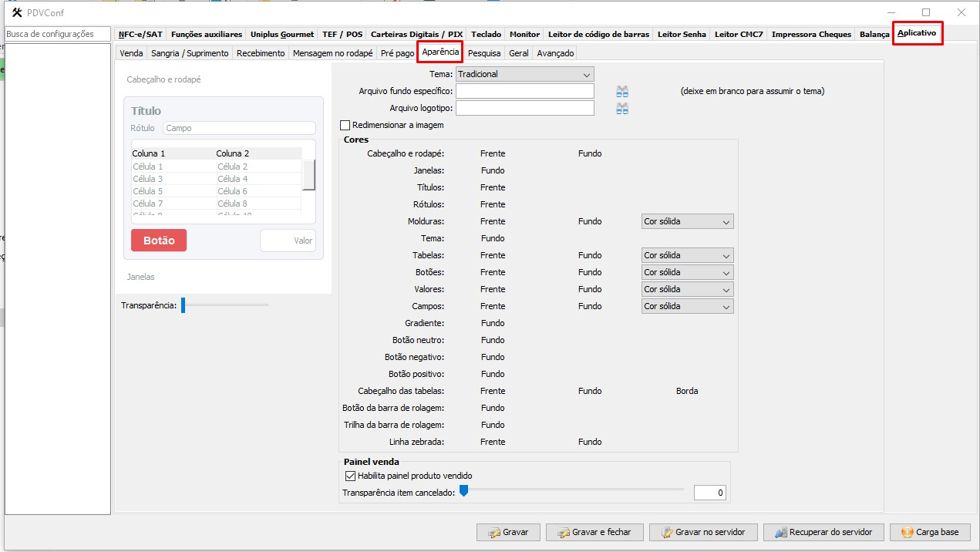Viewport: 980px width, 552px height.
Task: Switch to TEF / POS tab
Action: 342,34
